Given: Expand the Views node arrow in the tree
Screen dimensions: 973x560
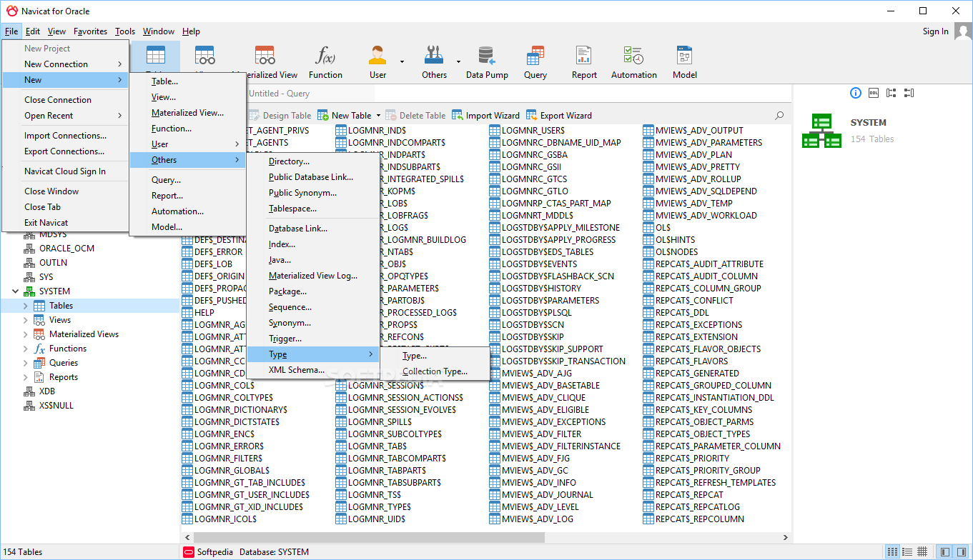Looking at the screenshot, I should (26, 320).
